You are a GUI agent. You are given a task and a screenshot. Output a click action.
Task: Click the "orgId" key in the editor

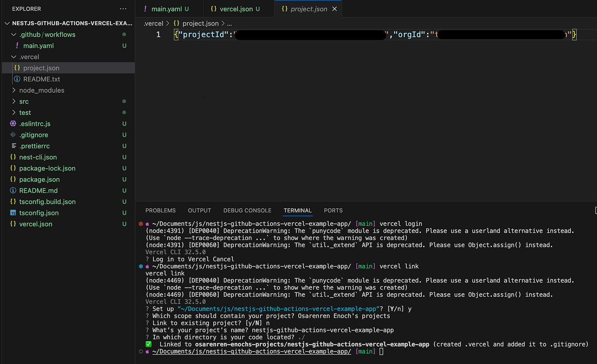409,35
